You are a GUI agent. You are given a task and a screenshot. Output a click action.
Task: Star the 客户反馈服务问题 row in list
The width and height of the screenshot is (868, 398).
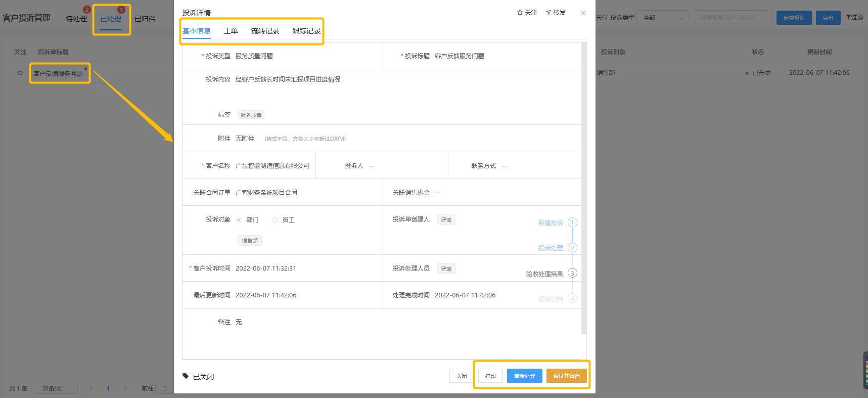coord(20,73)
